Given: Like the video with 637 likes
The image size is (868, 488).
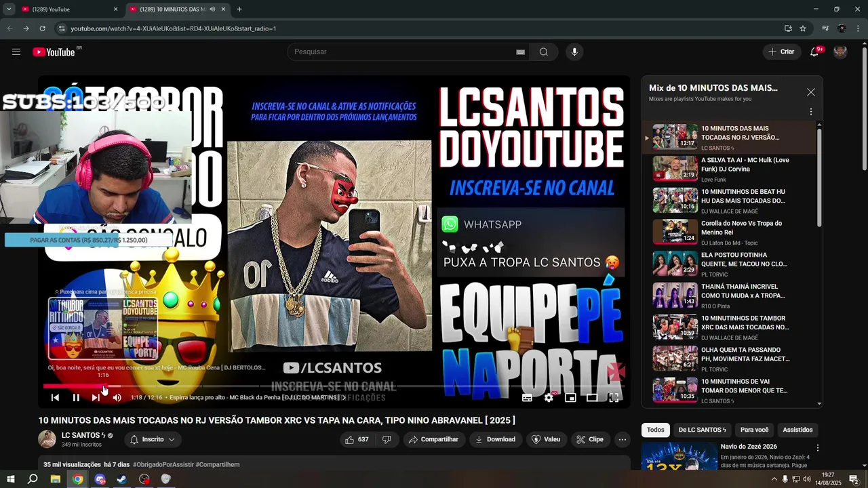Looking at the screenshot, I should pyautogui.click(x=357, y=439).
